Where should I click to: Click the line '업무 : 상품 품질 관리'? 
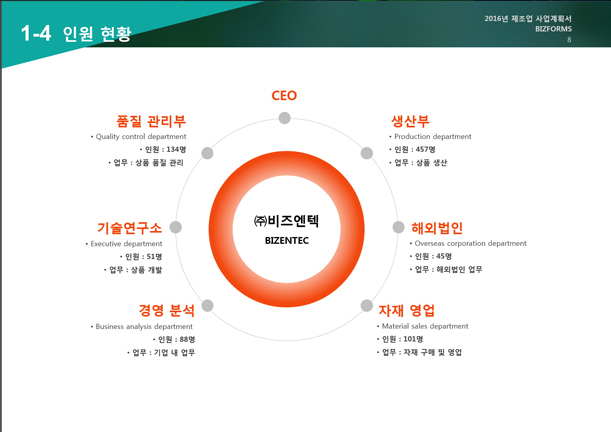[x=146, y=162]
